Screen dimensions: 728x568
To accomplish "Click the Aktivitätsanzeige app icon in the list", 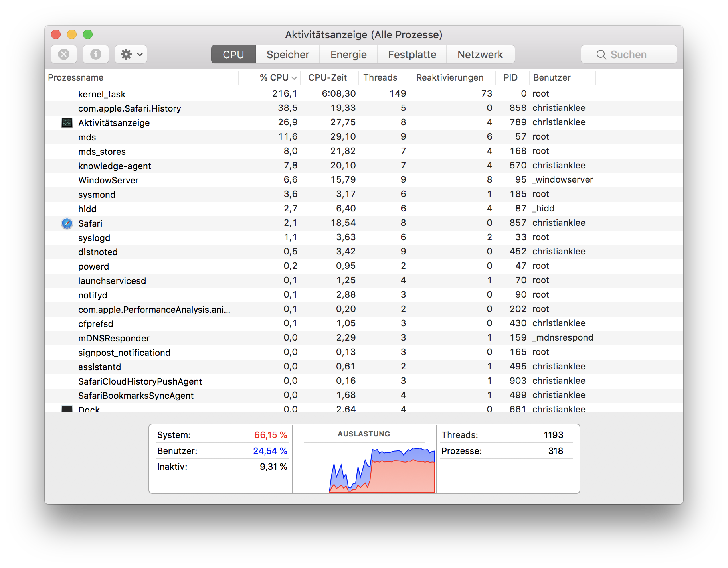I will click(67, 123).
